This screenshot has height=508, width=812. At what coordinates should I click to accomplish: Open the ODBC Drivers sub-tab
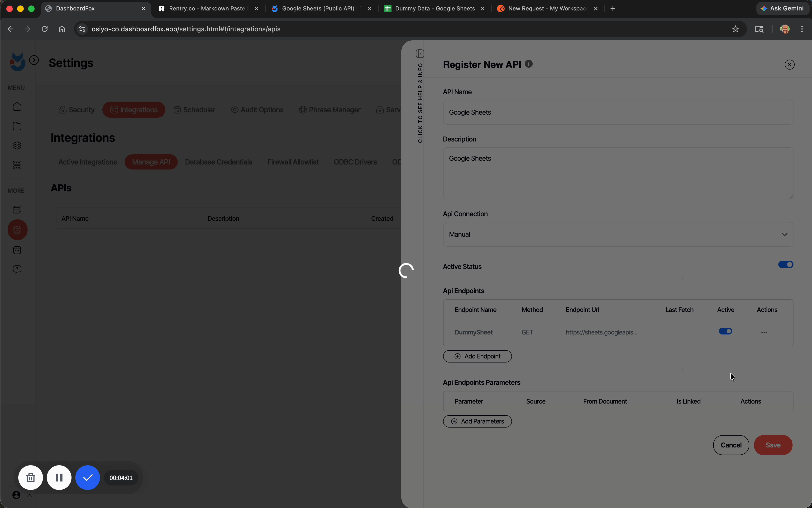(x=355, y=162)
